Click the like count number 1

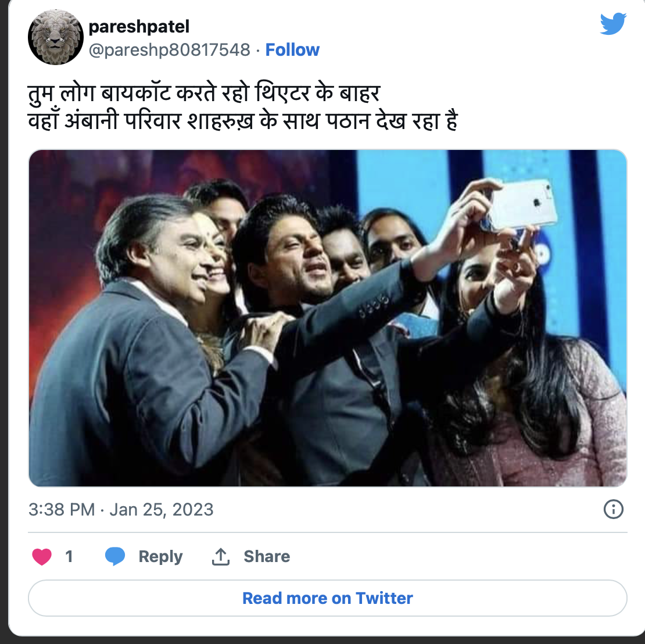69,557
